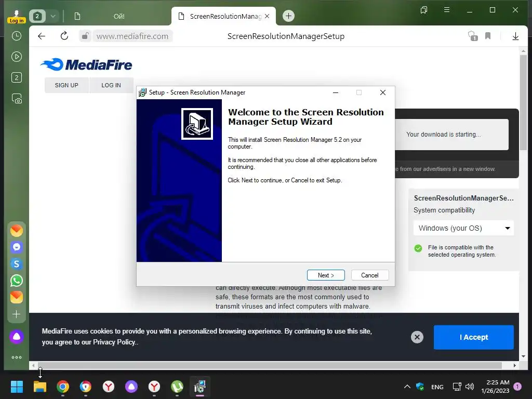Open the clock showing 2:25 AM
Viewport: 532px width, 399px height.
495,387
